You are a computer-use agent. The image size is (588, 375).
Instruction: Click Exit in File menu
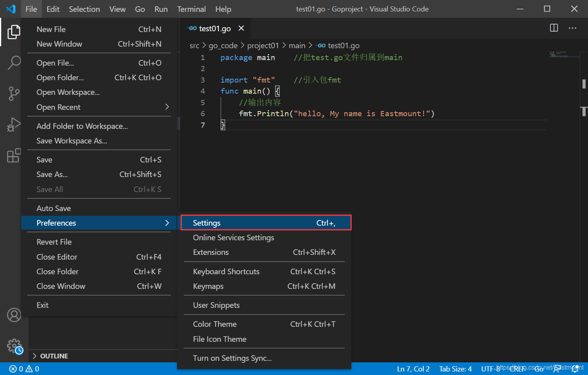pyautogui.click(x=99, y=305)
